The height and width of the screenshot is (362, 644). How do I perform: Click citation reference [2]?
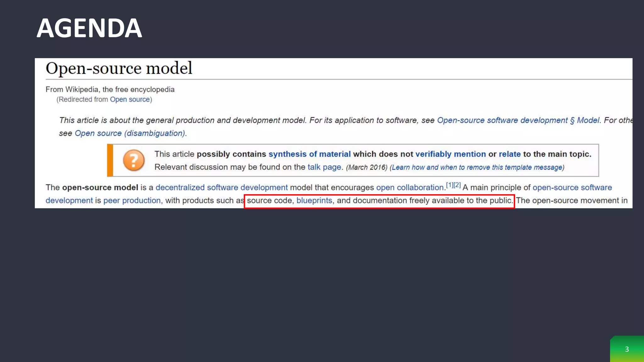coord(457,185)
